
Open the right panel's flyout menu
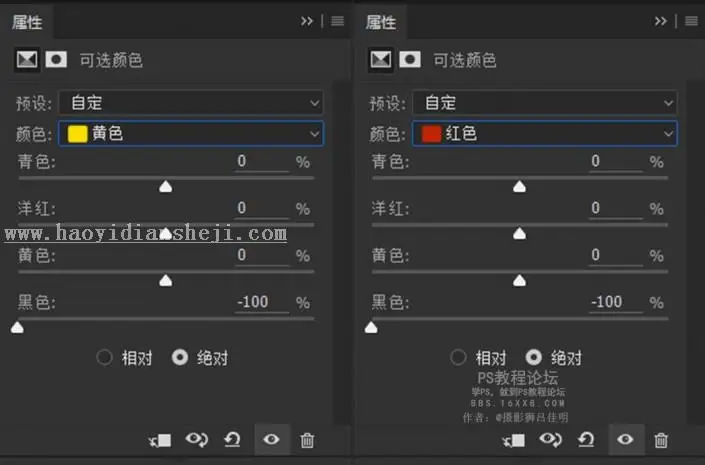coord(692,21)
